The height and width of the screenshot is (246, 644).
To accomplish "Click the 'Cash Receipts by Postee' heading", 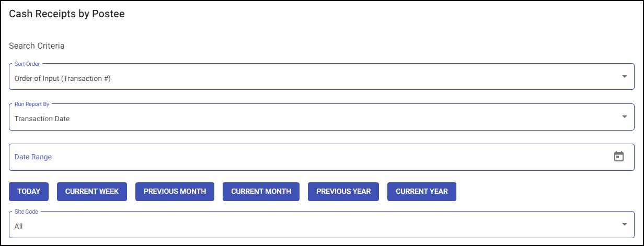I will point(67,14).
